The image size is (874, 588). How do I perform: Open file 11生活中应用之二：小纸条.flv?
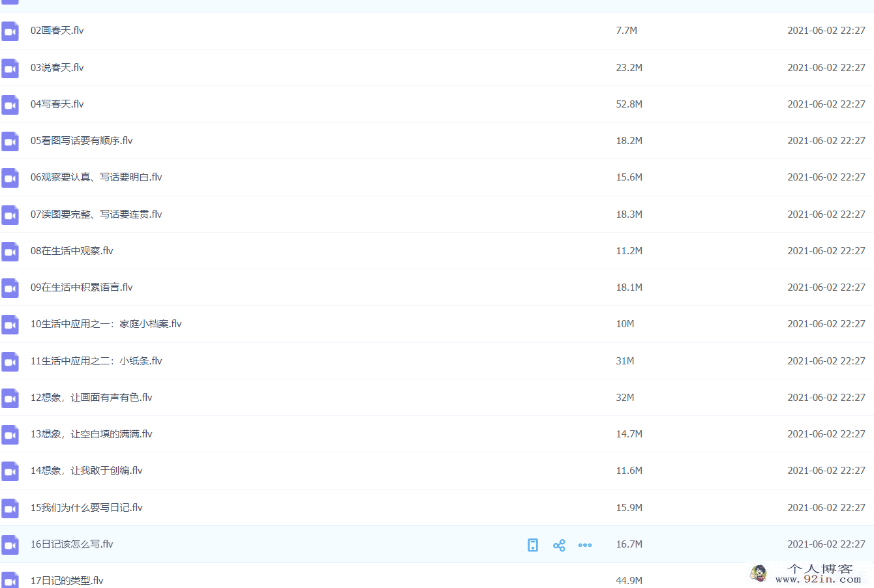pyautogui.click(x=97, y=361)
